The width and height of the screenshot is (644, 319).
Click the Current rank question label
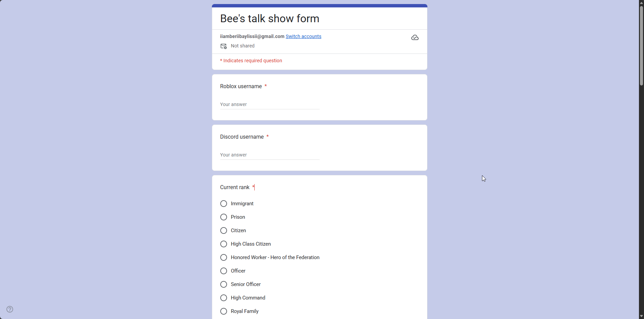point(235,187)
